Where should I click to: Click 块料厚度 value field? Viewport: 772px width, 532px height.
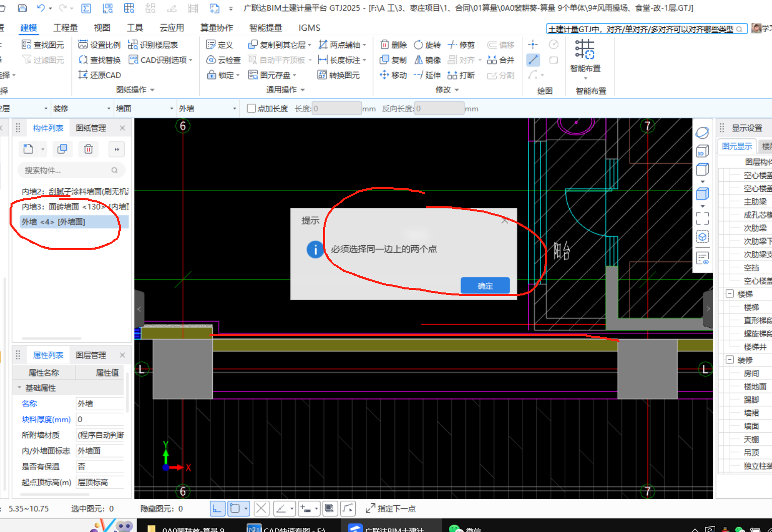click(x=100, y=419)
